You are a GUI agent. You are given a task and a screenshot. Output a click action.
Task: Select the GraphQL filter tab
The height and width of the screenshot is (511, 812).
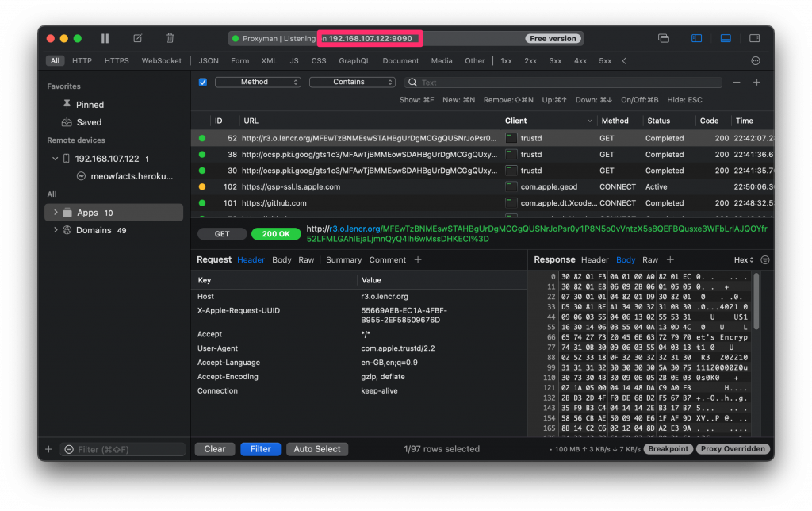tap(354, 60)
